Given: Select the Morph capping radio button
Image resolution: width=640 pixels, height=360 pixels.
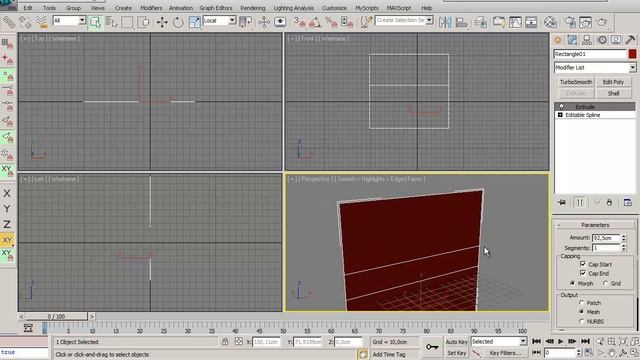Looking at the screenshot, I should [572, 283].
